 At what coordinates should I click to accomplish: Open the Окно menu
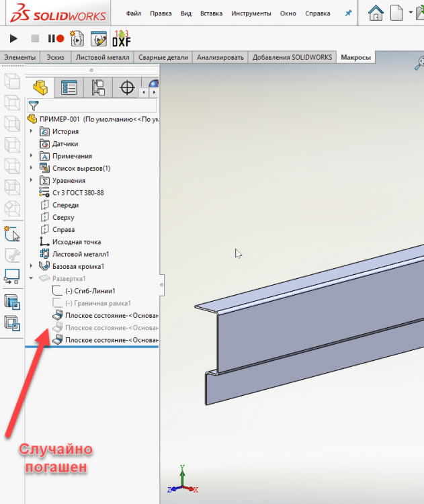[x=288, y=13]
